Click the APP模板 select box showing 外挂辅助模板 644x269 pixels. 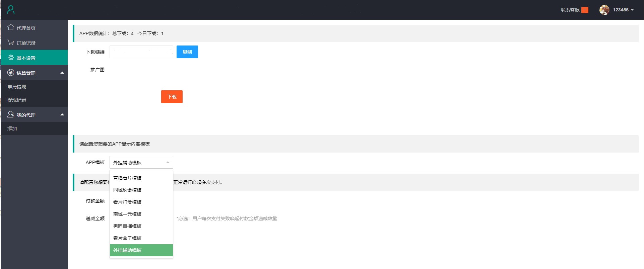[x=141, y=162]
